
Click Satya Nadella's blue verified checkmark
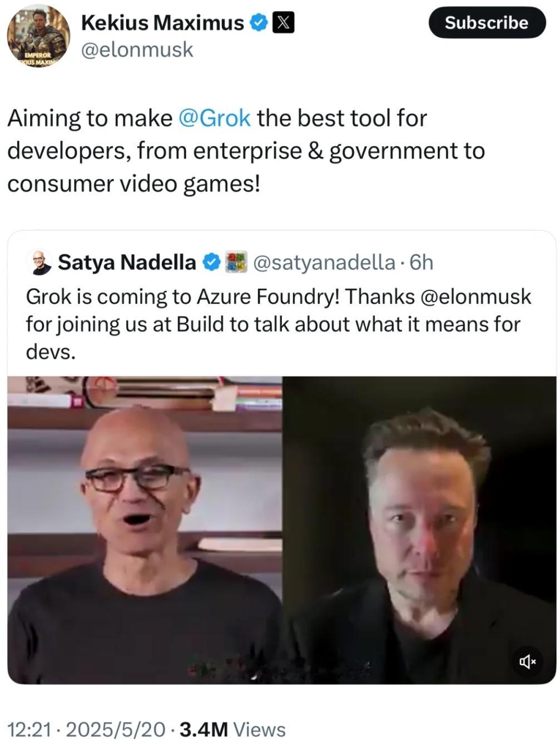click(x=211, y=262)
